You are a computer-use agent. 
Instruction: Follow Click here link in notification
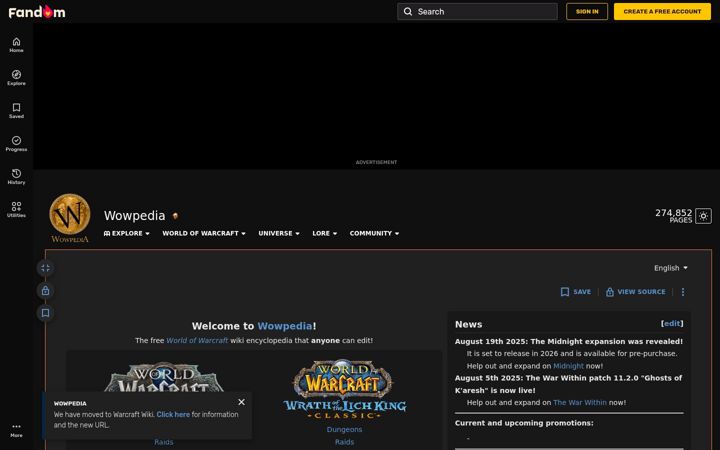173,414
